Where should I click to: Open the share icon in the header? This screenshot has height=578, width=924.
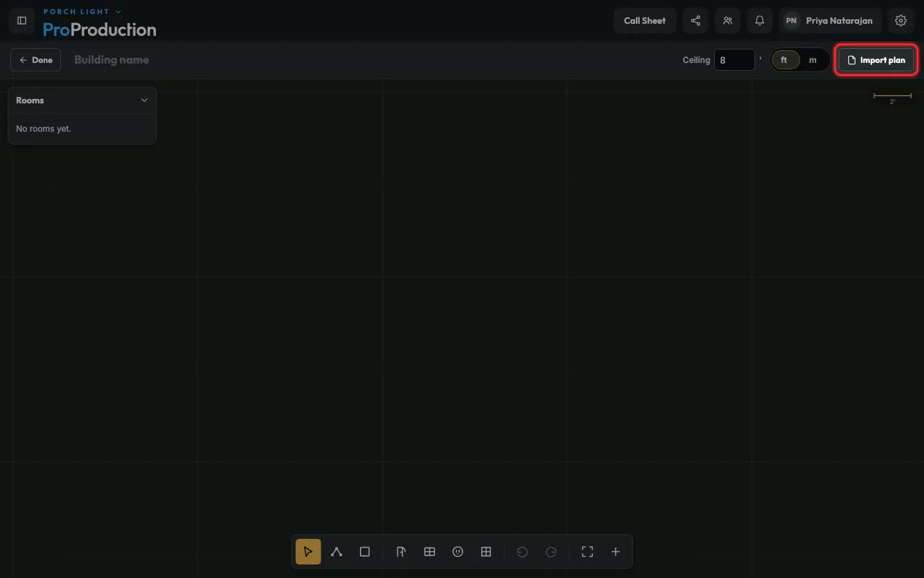coord(696,21)
